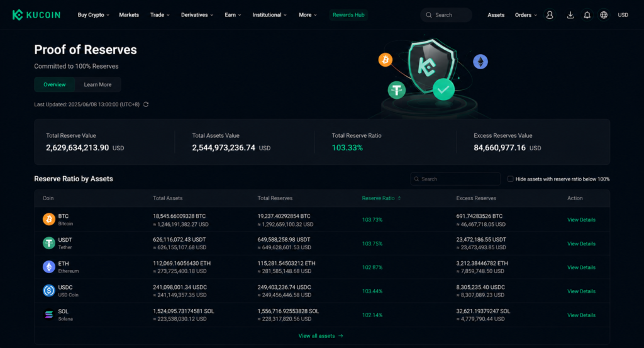
Task: Click BTC reserve ratio 103.73%
Action: point(372,220)
